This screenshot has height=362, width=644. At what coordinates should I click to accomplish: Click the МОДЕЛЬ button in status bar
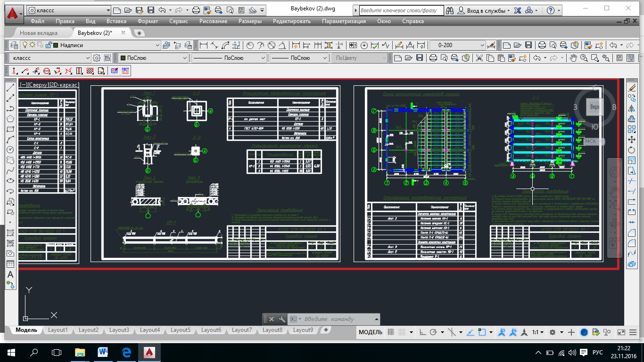coord(371,332)
